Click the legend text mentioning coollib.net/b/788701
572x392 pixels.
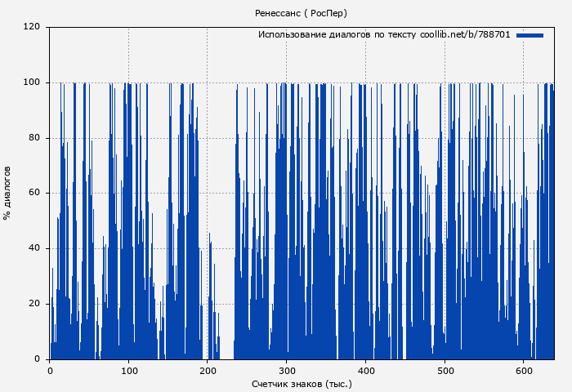pos(384,35)
